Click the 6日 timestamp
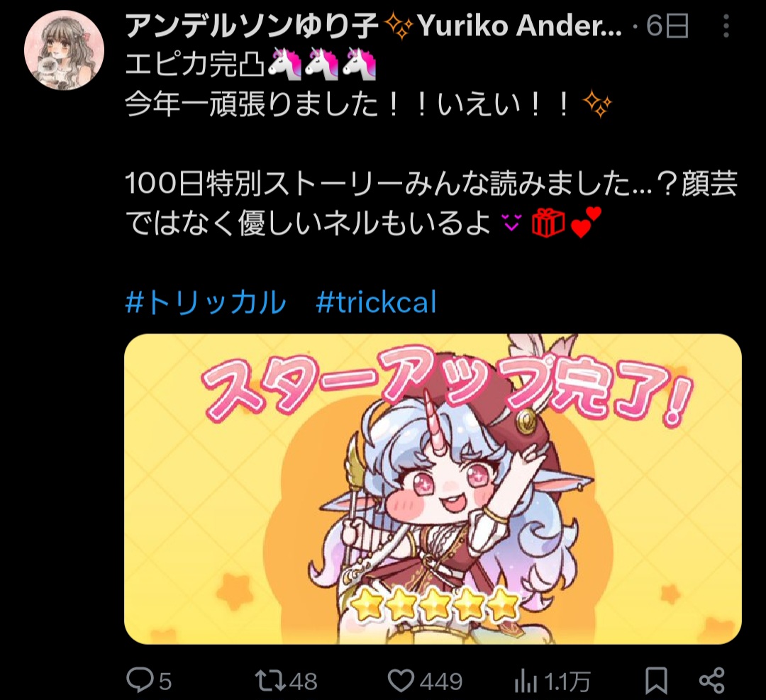This screenshot has height=700, width=766. (x=667, y=26)
